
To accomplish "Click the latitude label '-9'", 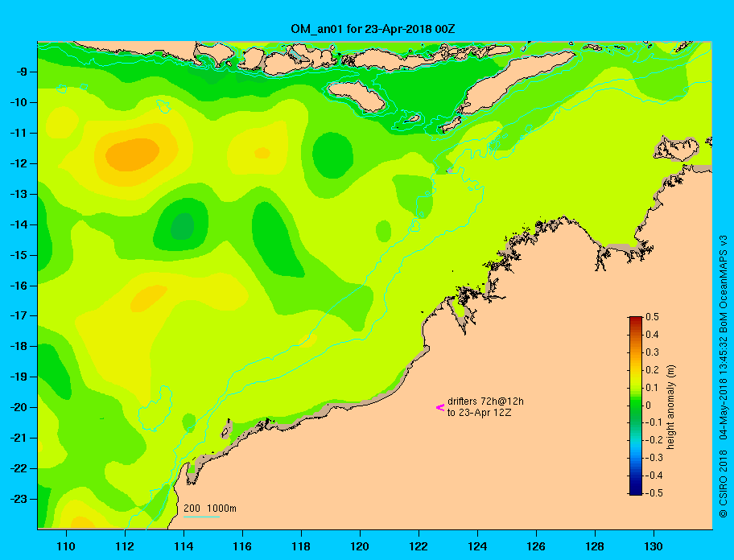I will [x=22, y=72].
